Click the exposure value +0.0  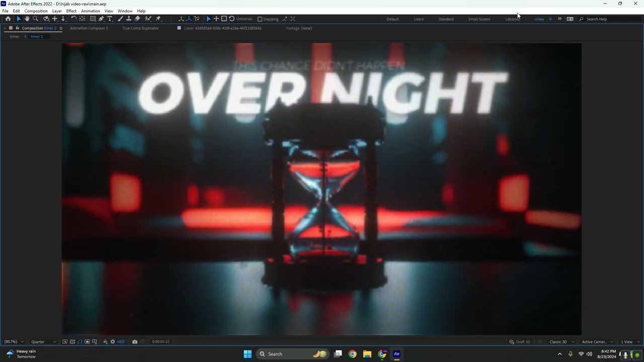coord(121,342)
